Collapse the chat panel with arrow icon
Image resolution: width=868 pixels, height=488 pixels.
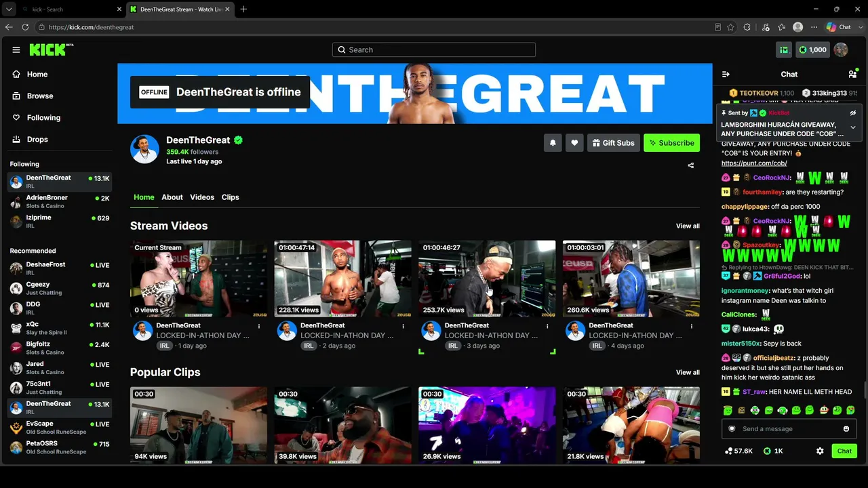click(x=726, y=74)
